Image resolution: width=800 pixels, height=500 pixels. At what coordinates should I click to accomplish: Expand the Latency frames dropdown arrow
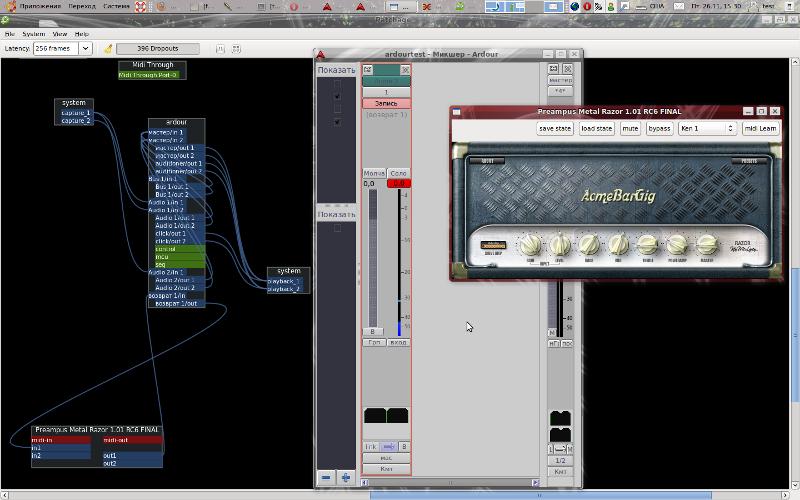85,48
